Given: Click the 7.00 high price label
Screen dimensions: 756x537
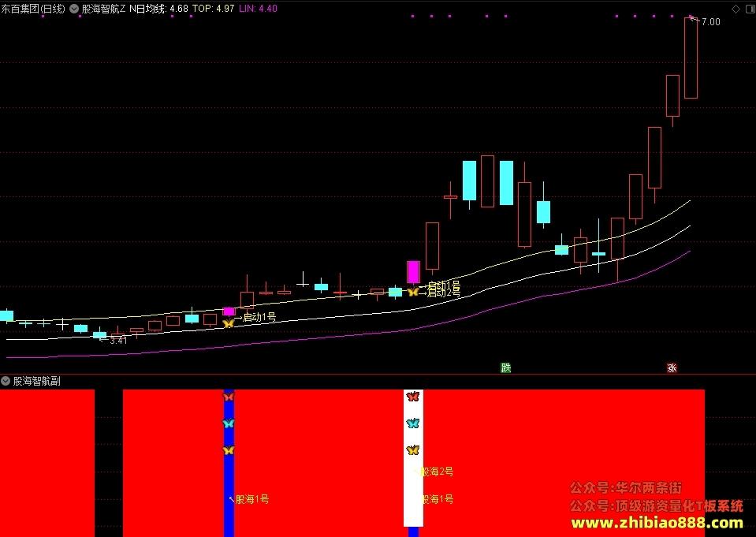Looking at the screenshot, I should coord(711,22).
